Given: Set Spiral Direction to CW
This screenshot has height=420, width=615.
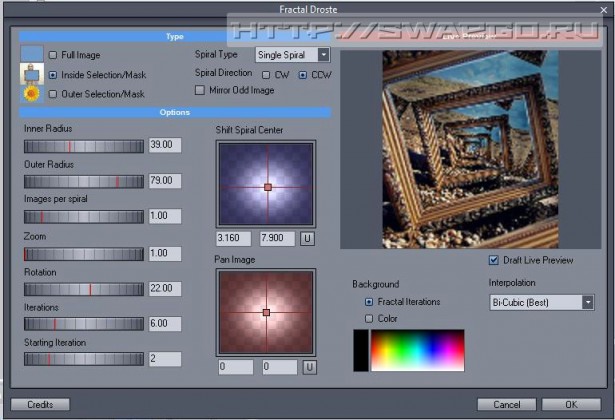Looking at the screenshot, I should tap(266, 74).
